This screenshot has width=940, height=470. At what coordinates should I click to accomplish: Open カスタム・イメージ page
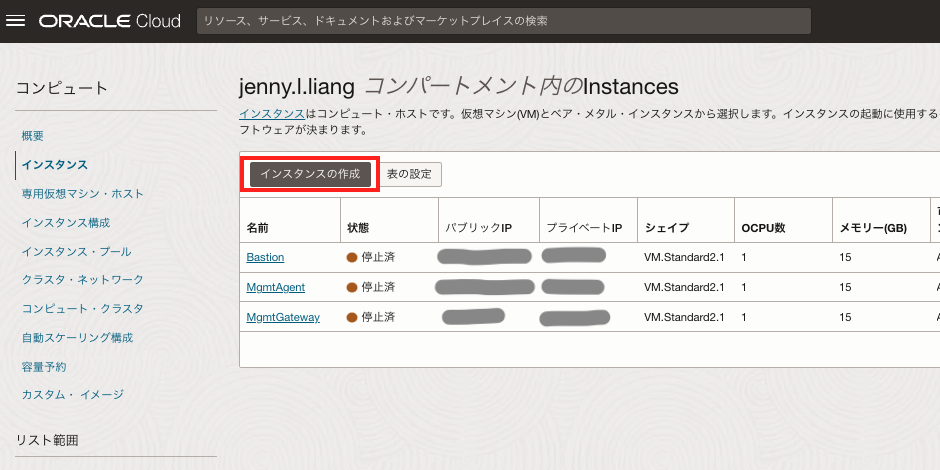73,395
